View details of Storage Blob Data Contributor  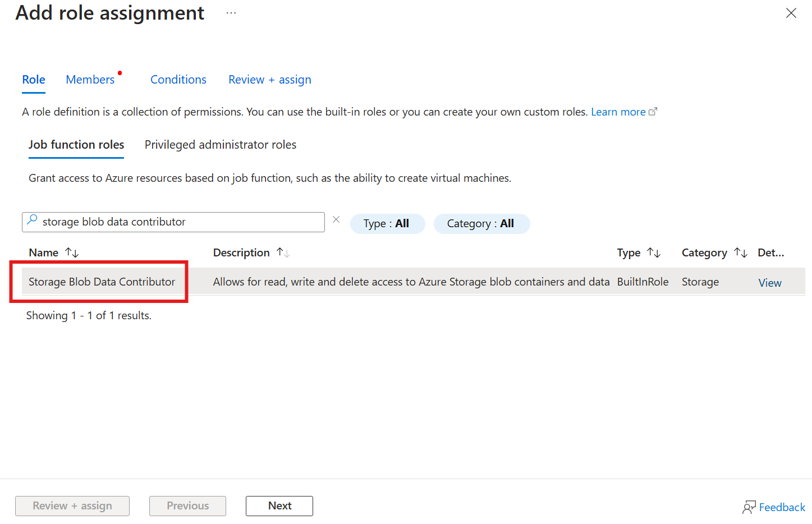pos(769,283)
